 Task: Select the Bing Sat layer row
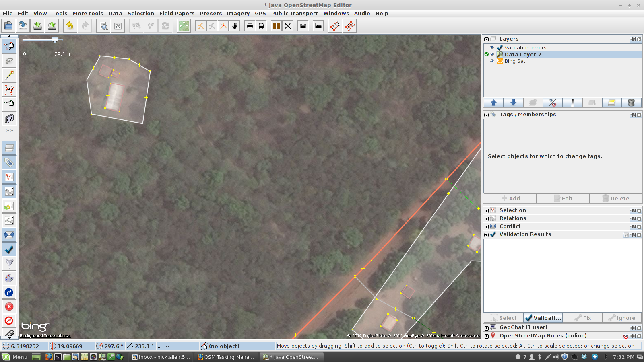[563, 61]
